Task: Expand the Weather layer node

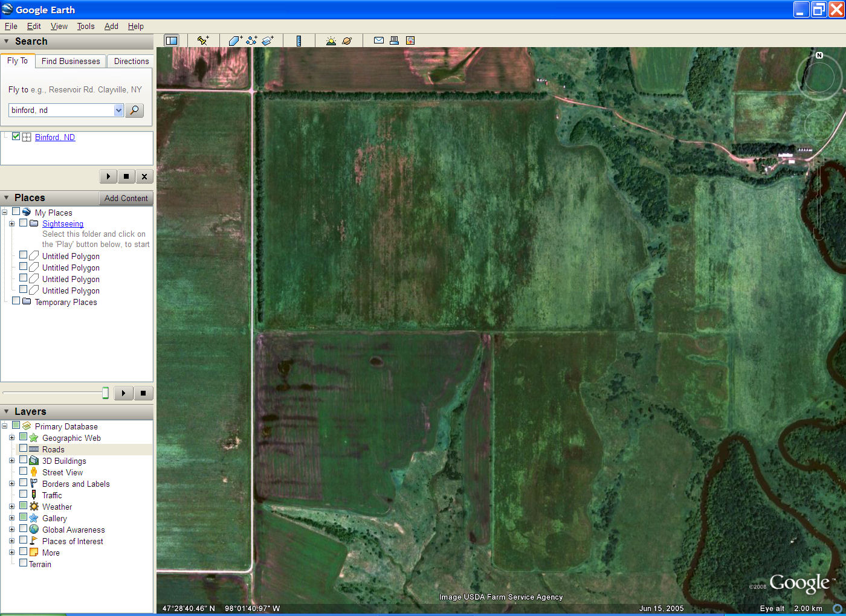Action: [11, 507]
